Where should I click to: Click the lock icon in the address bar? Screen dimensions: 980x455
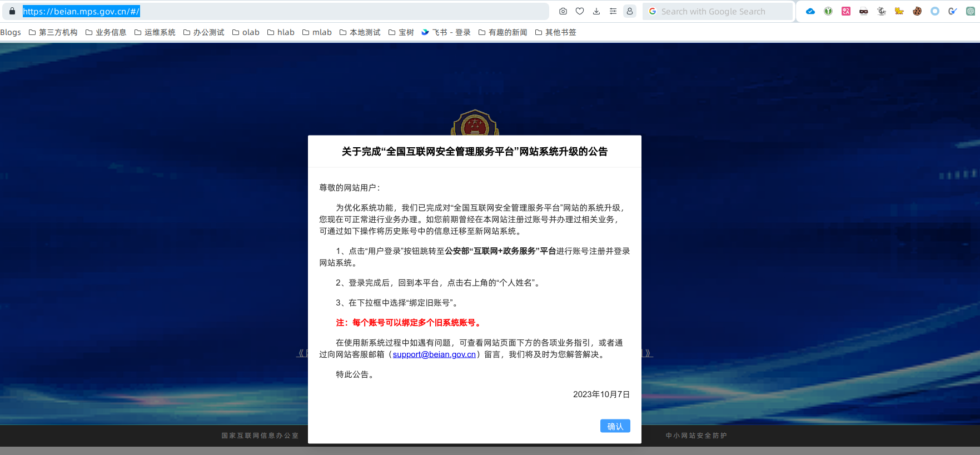click(x=12, y=11)
